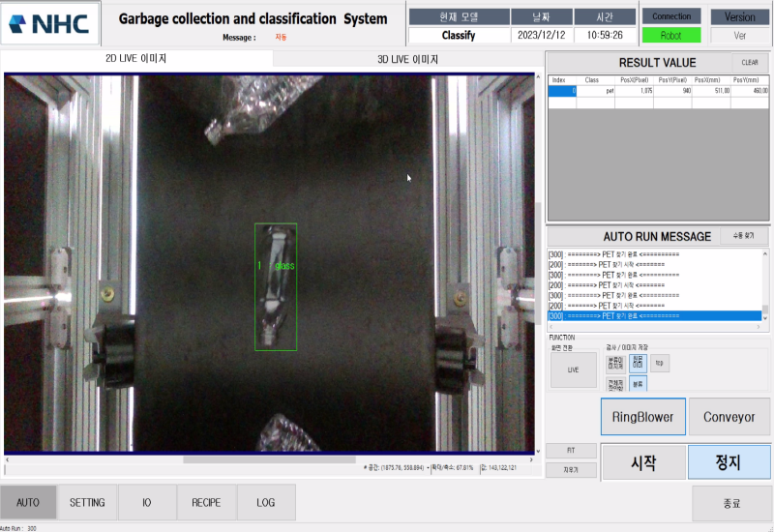
Task: Select the 2D LIVE image tab
Action: pyautogui.click(x=135, y=59)
